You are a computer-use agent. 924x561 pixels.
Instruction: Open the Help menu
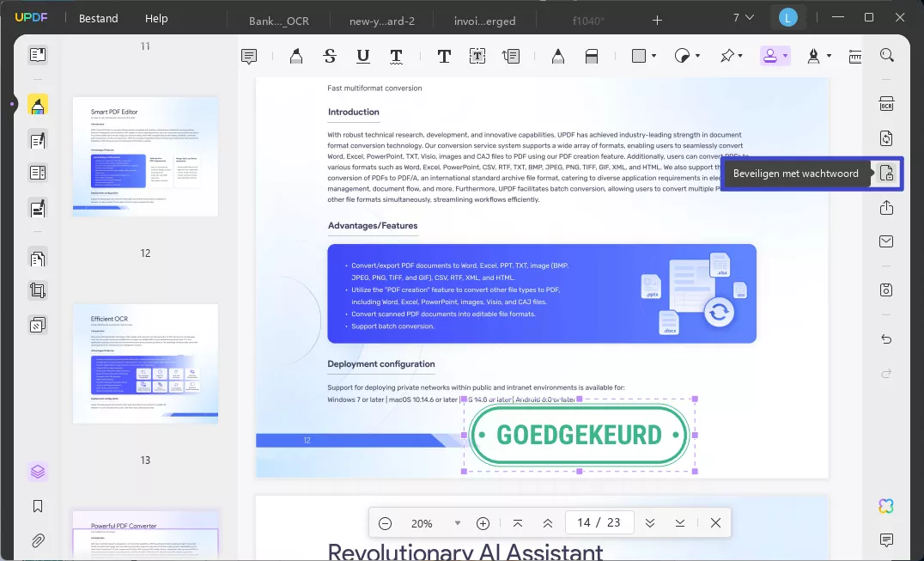coord(156,19)
